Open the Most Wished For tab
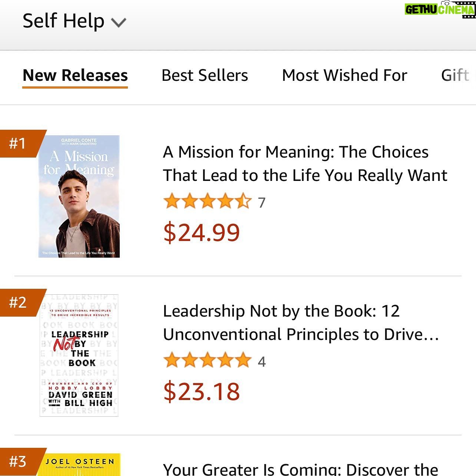The height and width of the screenshot is (476, 476). point(344,76)
